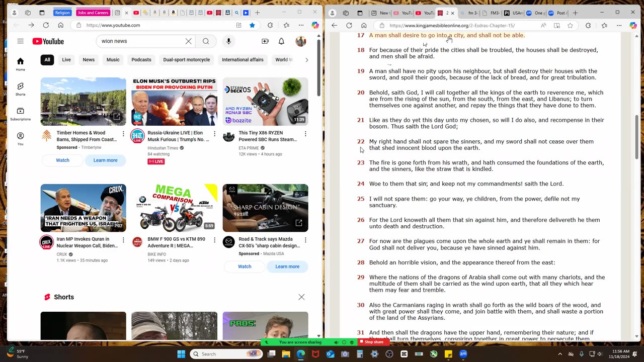Select the Podcasts filter chip
The width and height of the screenshot is (644, 362).
pyautogui.click(x=141, y=60)
